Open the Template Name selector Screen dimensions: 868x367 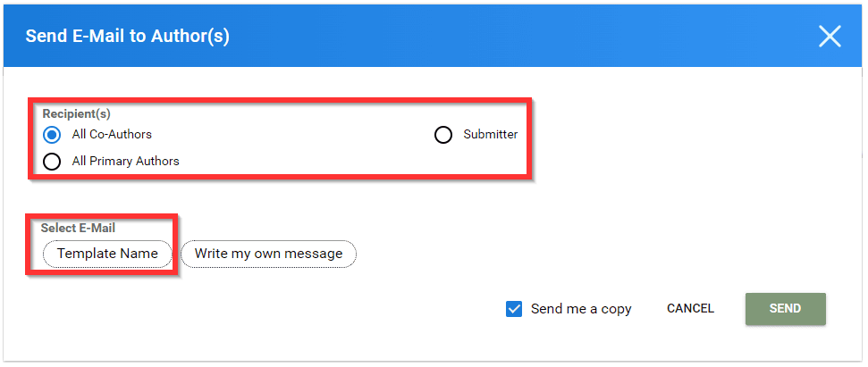tap(107, 254)
